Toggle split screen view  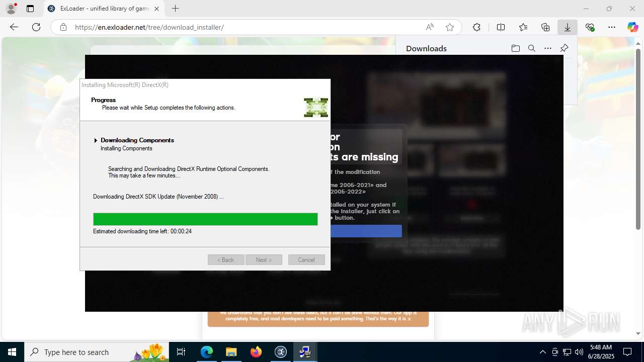(501, 27)
